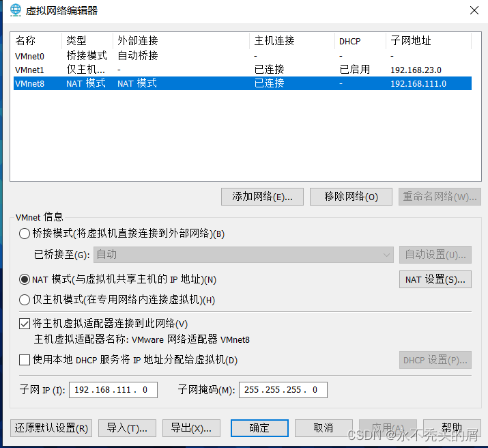Enable 使用本地 DHCP 服务 checkbox
Image resolution: width=488 pixels, height=448 pixels.
(x=25, y=360)
